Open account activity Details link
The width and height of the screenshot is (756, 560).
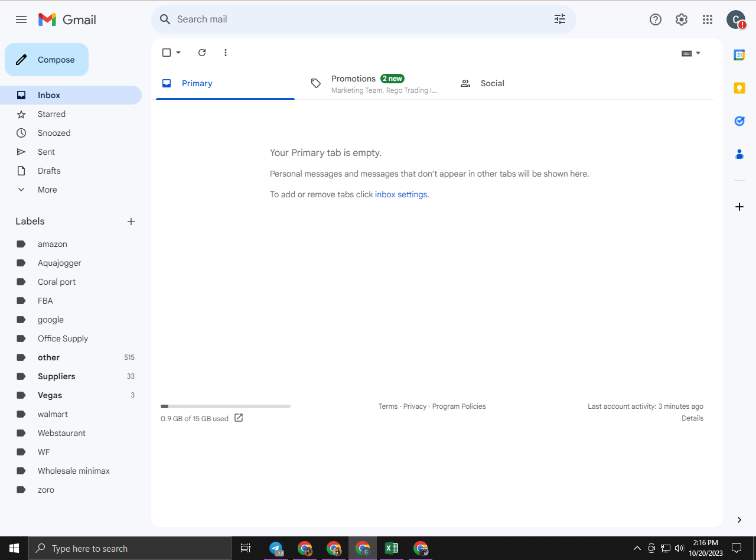pos(692,418)
